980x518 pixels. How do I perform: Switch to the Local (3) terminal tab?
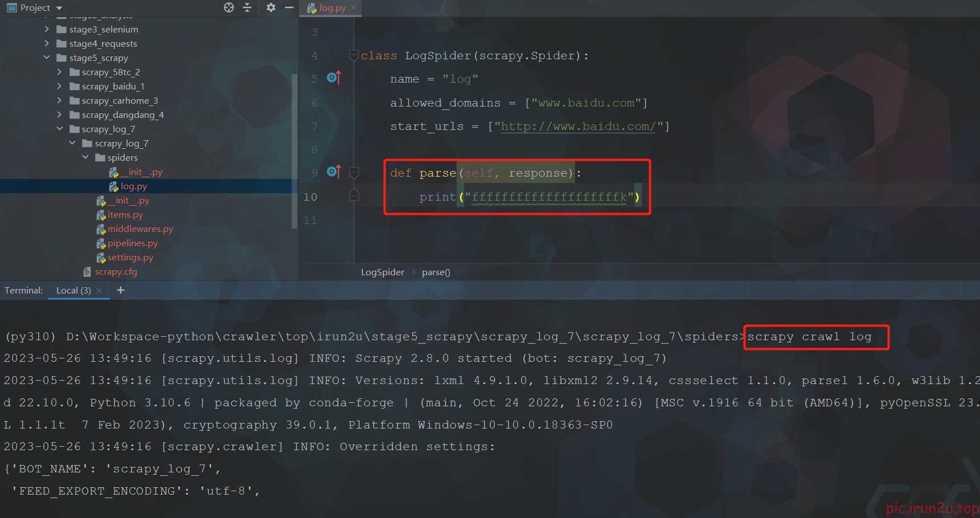73,291
